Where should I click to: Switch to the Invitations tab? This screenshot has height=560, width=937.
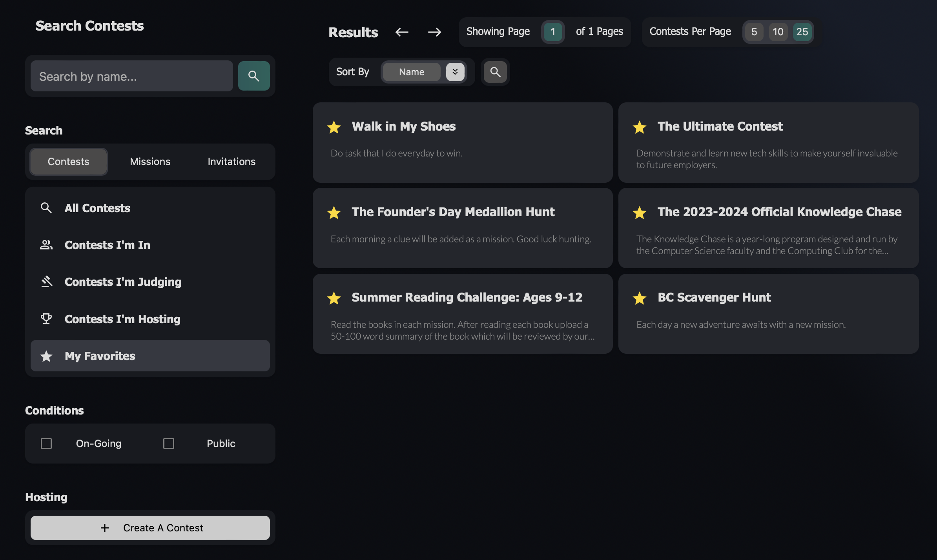pyautogui.click(x=232, y=162)
